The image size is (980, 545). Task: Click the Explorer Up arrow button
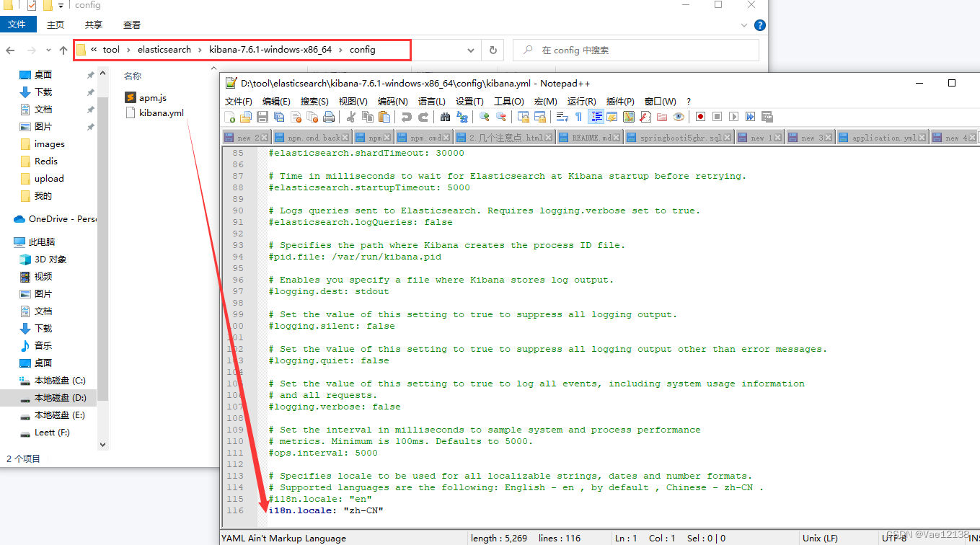click(63, 50)
